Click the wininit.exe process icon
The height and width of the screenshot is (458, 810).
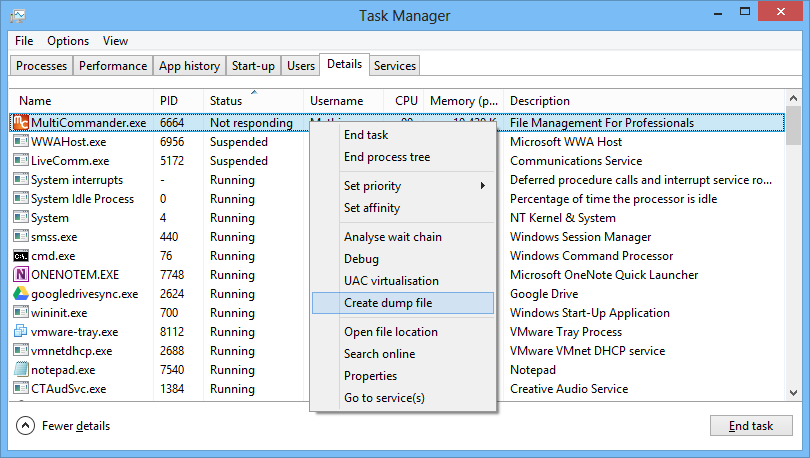tap(21, 312)
